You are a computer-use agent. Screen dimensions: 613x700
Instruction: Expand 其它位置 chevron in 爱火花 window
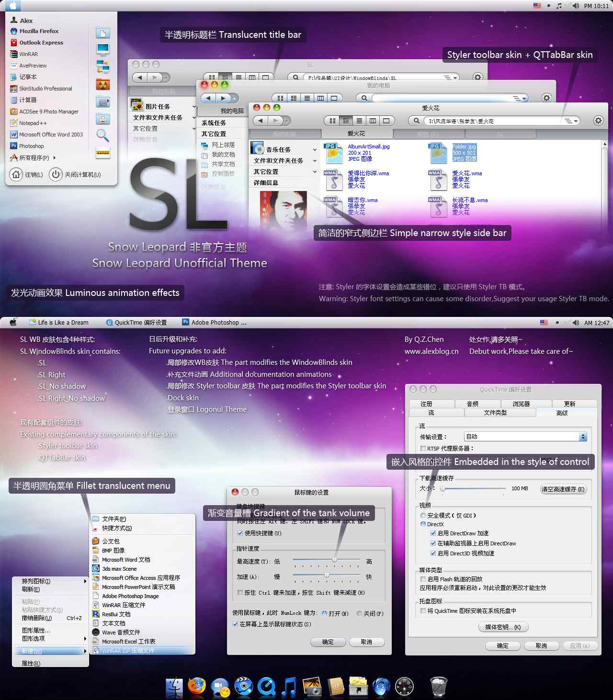tap(315, 172)
